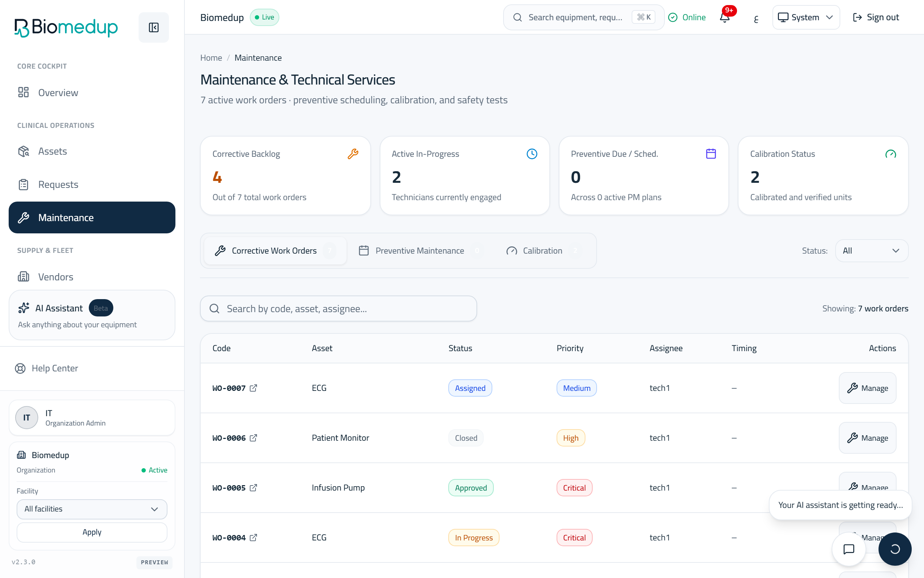Click the Critical badge for WO-0005
This screenshot has width=924, height=578.
click(x=574, y=488)
